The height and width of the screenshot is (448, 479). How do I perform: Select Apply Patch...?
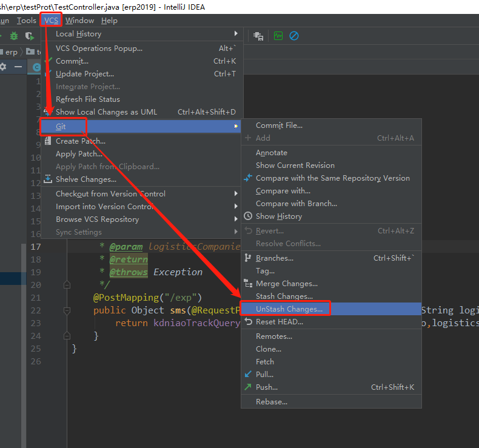(x=142, y=154)
